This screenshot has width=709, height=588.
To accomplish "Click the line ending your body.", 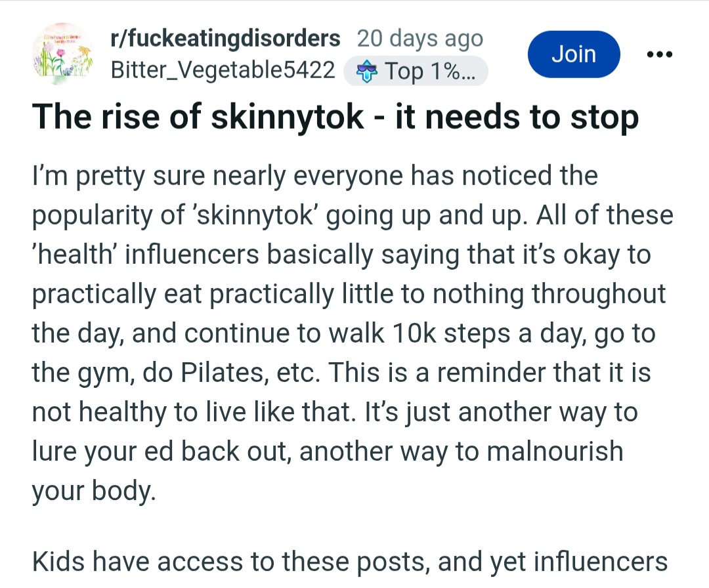I will [x=94, y=491].
